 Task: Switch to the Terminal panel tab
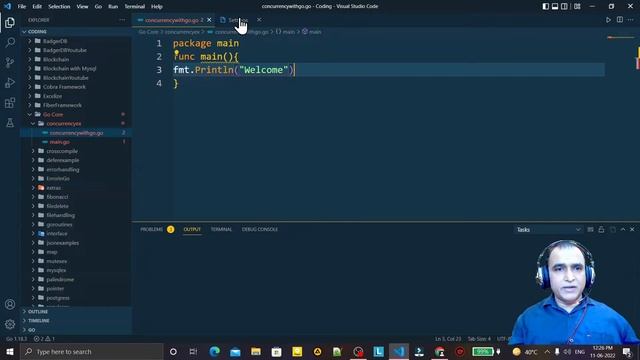(221, 229)
